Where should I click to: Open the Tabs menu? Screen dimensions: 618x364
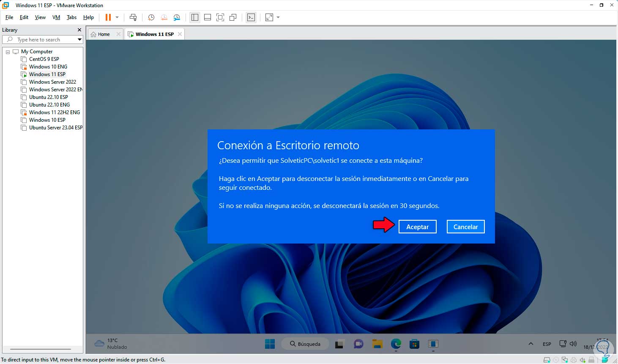point(72,17)
